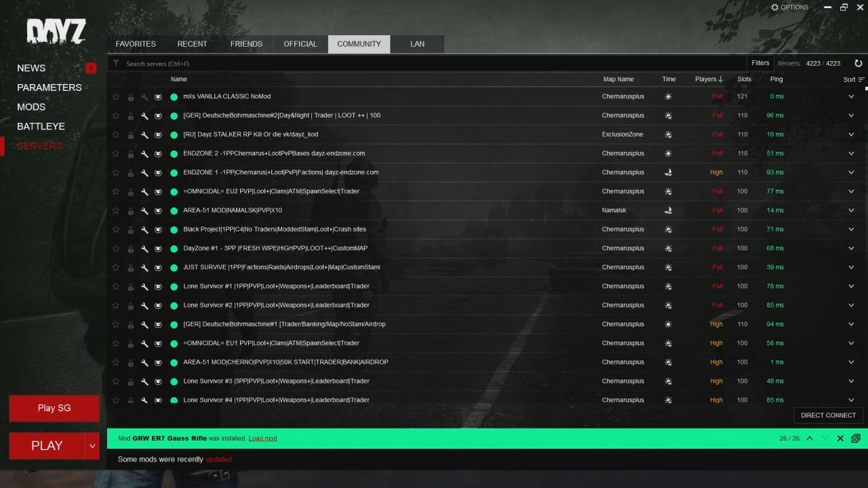
Task: Switch to the Official servers tab
Action: click(300, 44)
